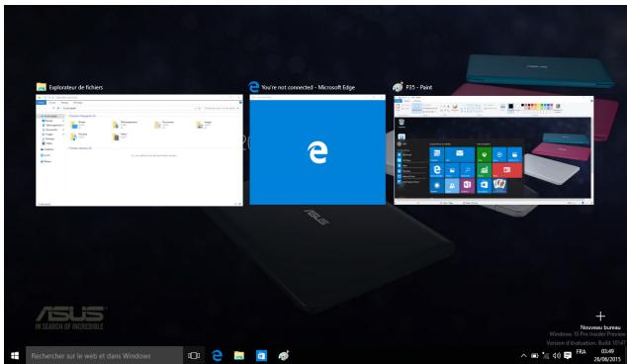Toggle the Task View taskbar button
This screenshot has height=364, width=627.
[x=194, y=356]
